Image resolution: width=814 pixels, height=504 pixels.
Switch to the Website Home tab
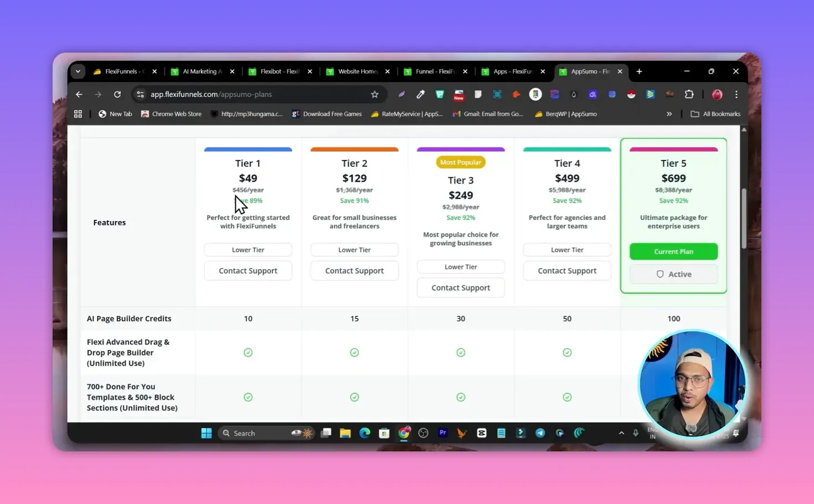357,71
